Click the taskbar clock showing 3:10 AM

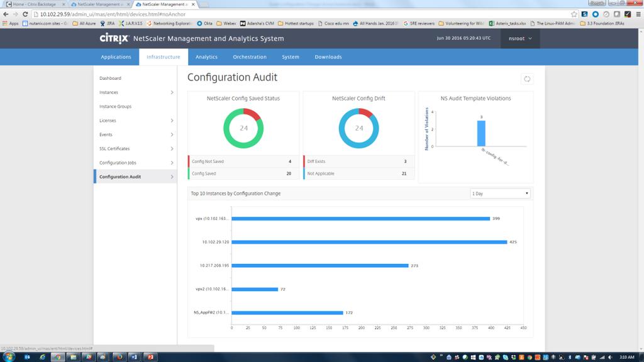(x=627, y=357)
